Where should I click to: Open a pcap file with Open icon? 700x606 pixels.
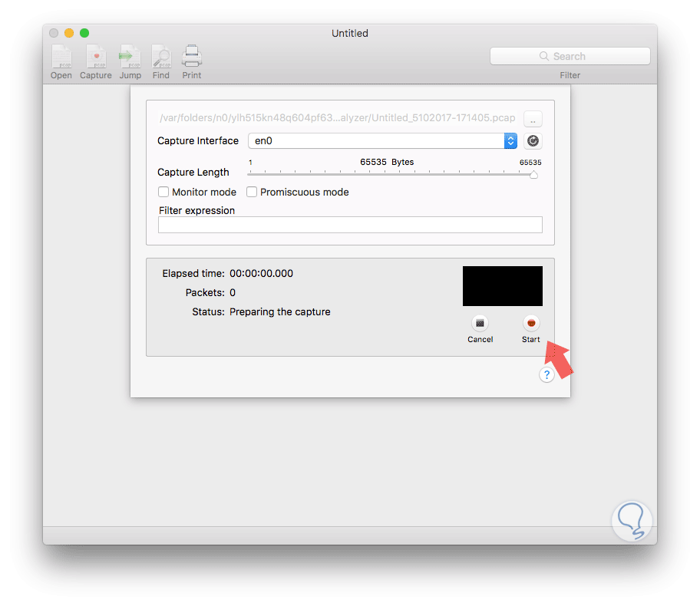pos(61,57)
